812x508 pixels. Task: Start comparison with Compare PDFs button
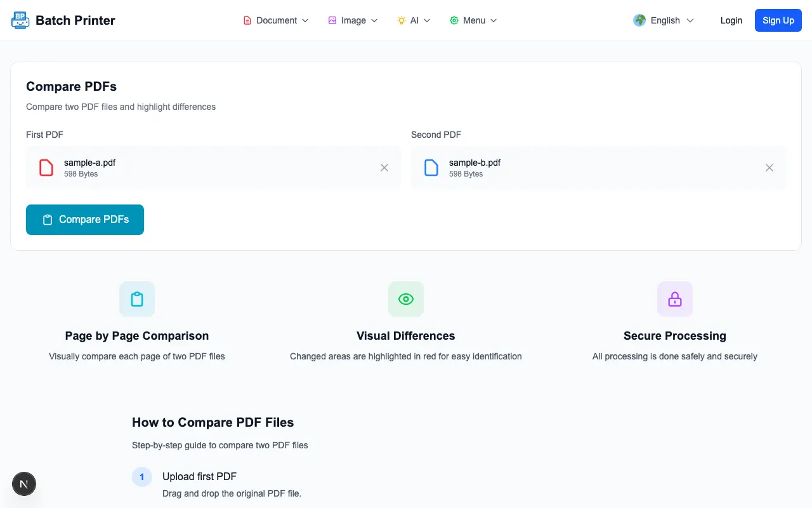pyautogui.click(x=85, y=220)
